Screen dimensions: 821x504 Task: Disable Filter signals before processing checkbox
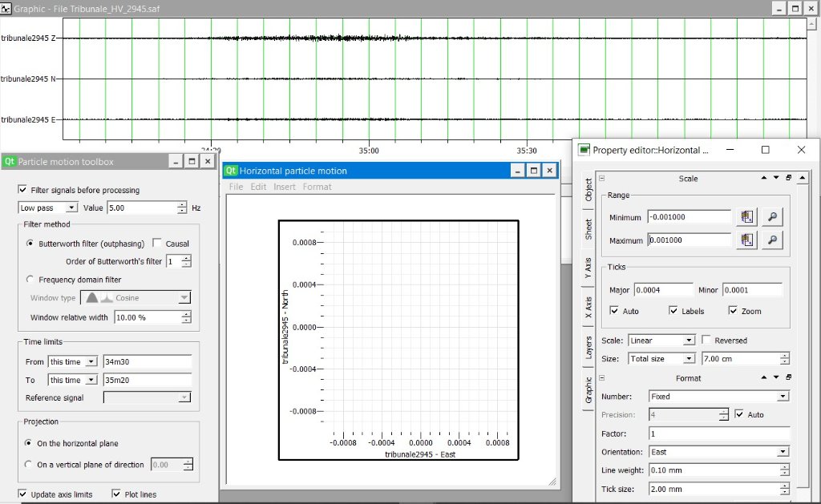22,190
